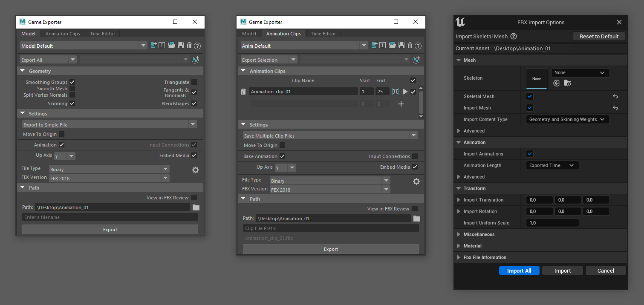Open the Animation Length dropdown
The height and width of the screenshot is (305, 644).
tap(552, 165)
